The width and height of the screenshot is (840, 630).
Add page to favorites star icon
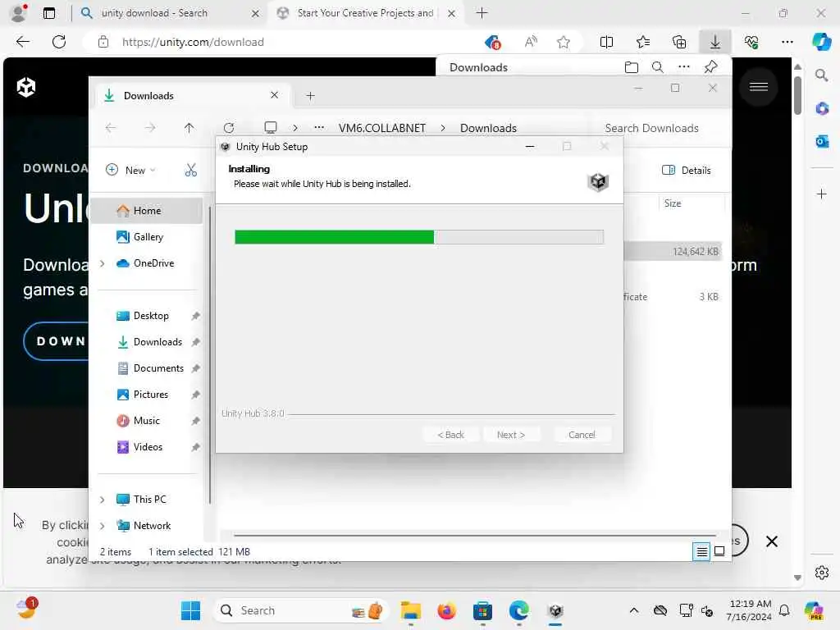tap(563, 42)
